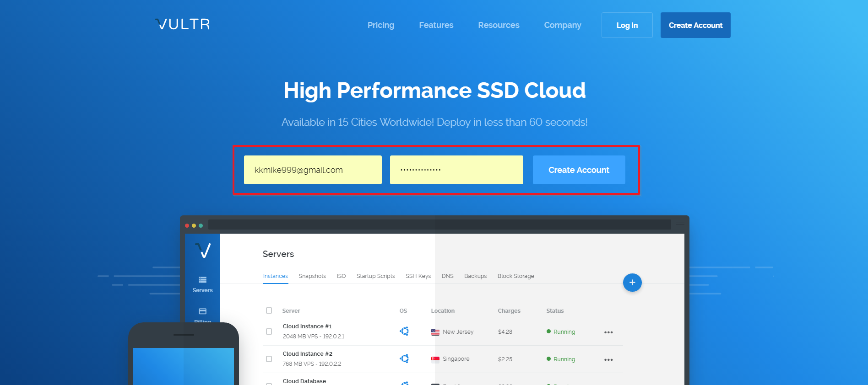Click the mock browser address bar

click(439, 225)
